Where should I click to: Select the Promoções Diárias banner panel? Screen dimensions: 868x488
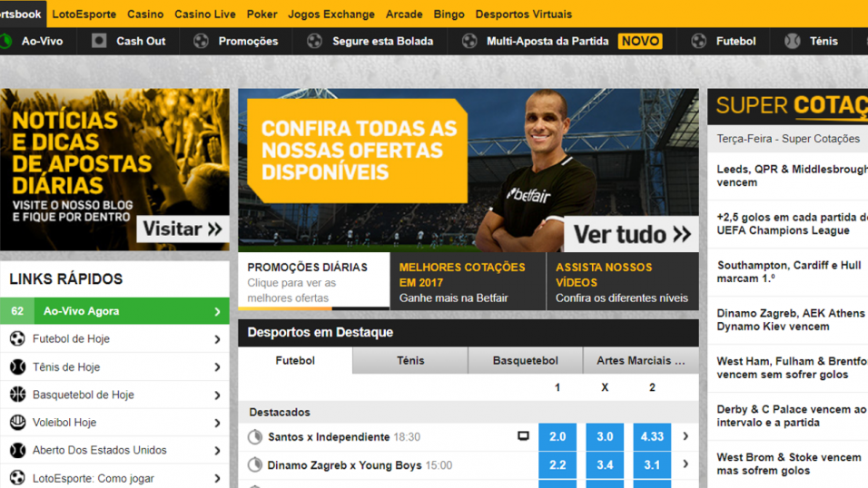(x=314, y=281)
